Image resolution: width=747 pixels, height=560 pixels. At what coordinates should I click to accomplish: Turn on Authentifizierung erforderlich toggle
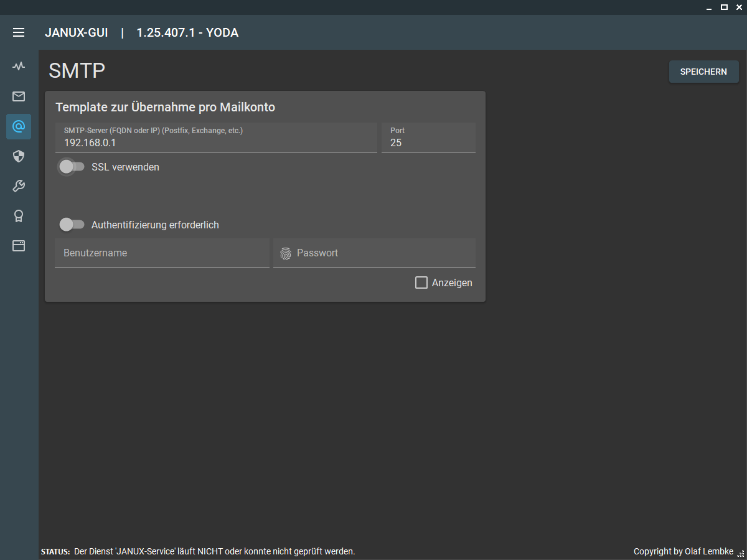click(72, 225)
